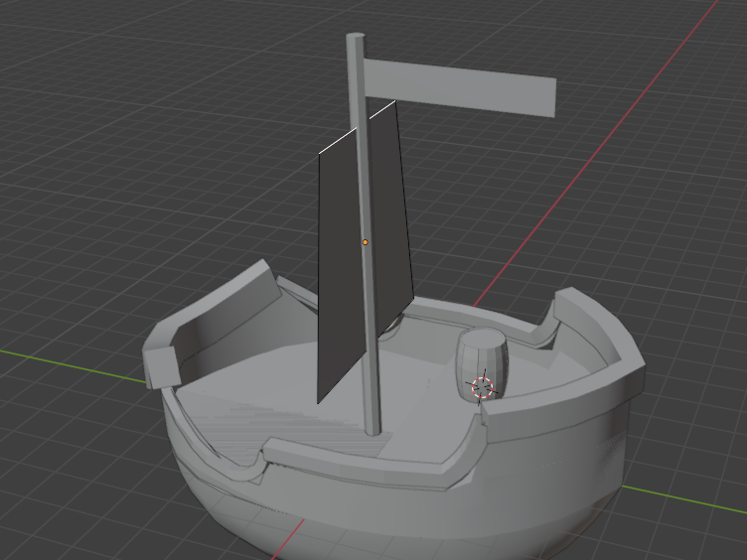Click the red-white 3D cursor near the barrel

click(x=482, y=387)
